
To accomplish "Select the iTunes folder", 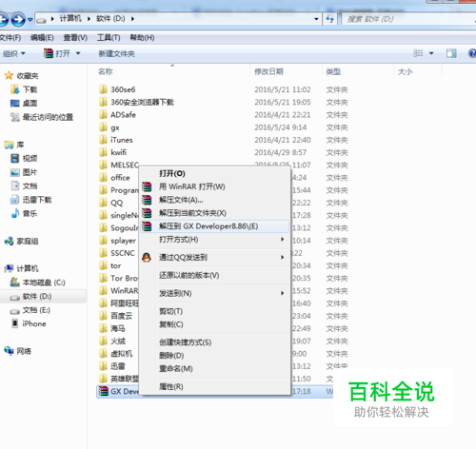I will tap(116, 140).
